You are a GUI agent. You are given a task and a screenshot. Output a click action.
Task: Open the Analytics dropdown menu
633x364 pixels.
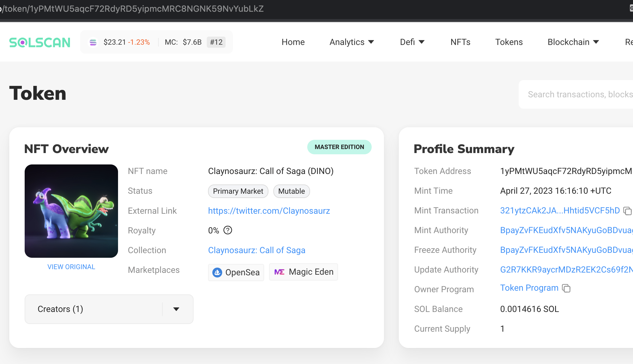click(352, 42)
